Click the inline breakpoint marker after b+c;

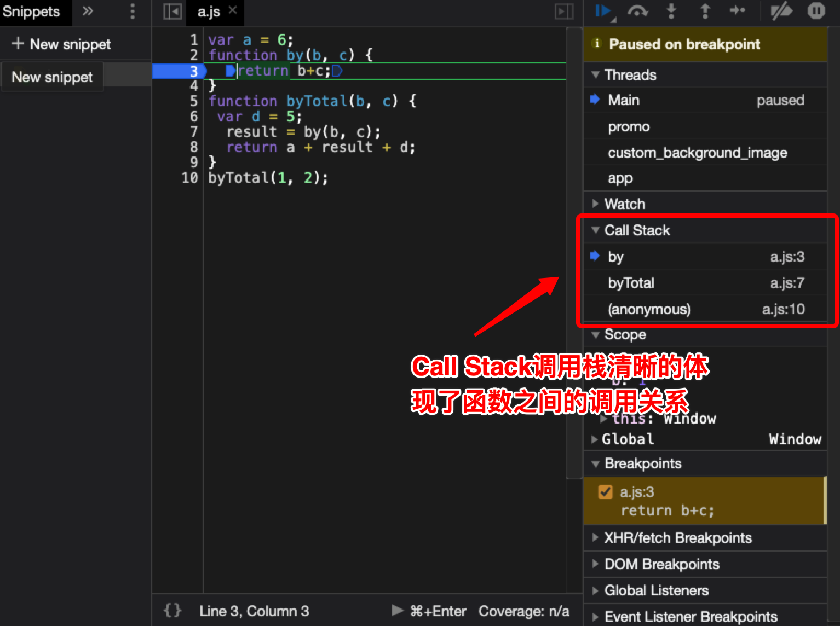pyautogui.click(x=337, y=71)
